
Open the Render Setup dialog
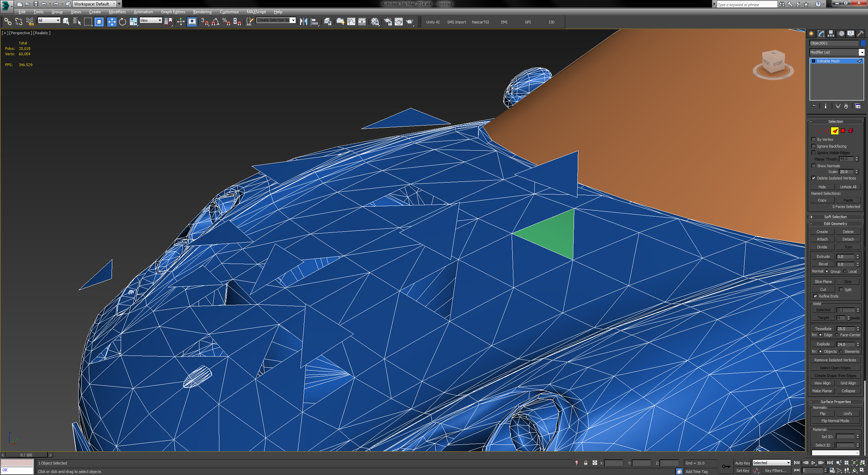pos(388,22)
